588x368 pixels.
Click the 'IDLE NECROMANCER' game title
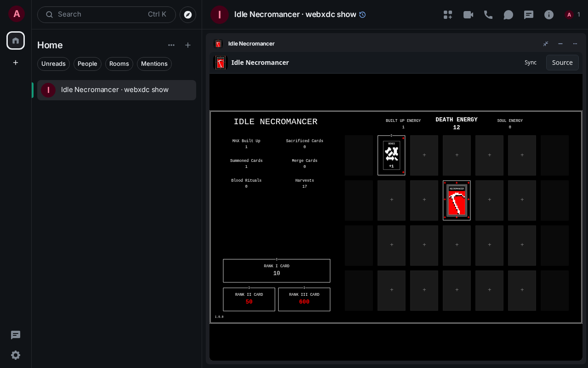tap(276, 122)
